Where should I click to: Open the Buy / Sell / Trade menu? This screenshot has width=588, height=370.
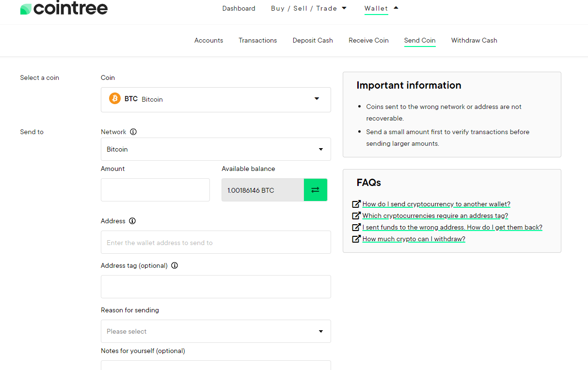click(304, 8)
